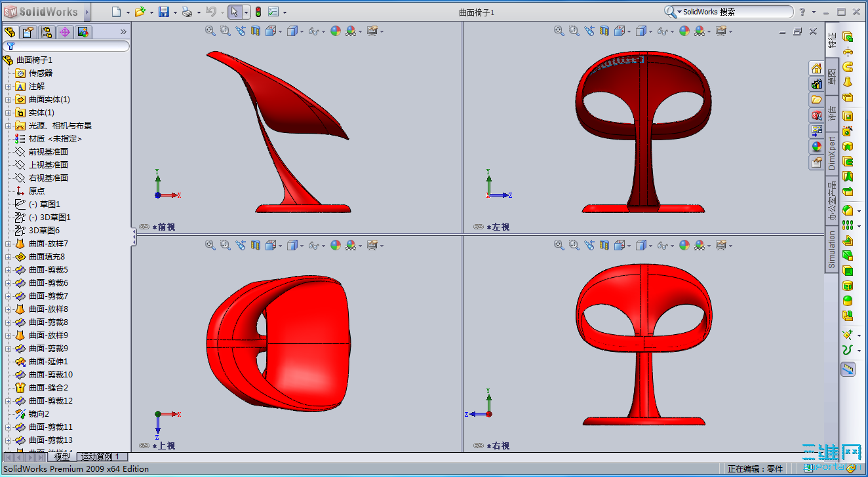Select 3D草图6 in the feature tree
Screen dimensions: 868x477
coord(44,231)
